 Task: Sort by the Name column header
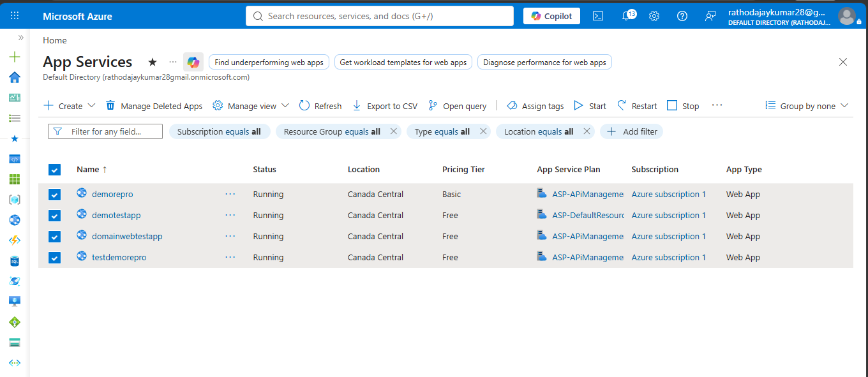[92, 169]
